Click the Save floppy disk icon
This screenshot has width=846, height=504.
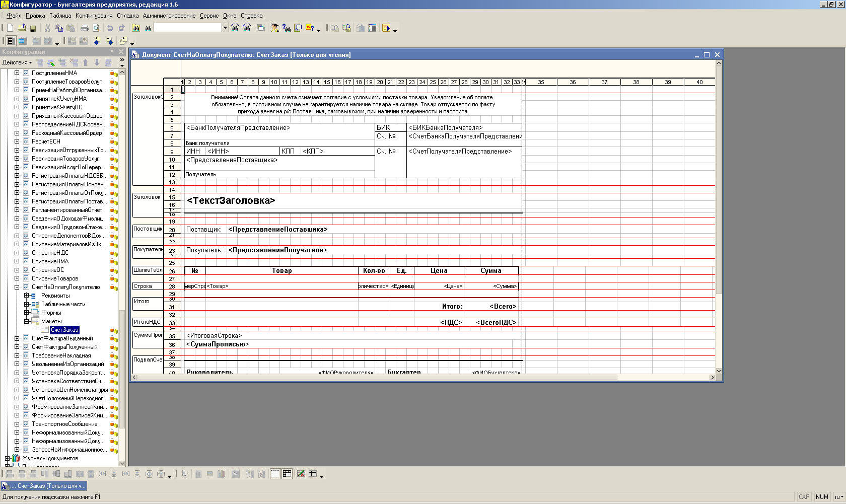click(x=33, y=28)
